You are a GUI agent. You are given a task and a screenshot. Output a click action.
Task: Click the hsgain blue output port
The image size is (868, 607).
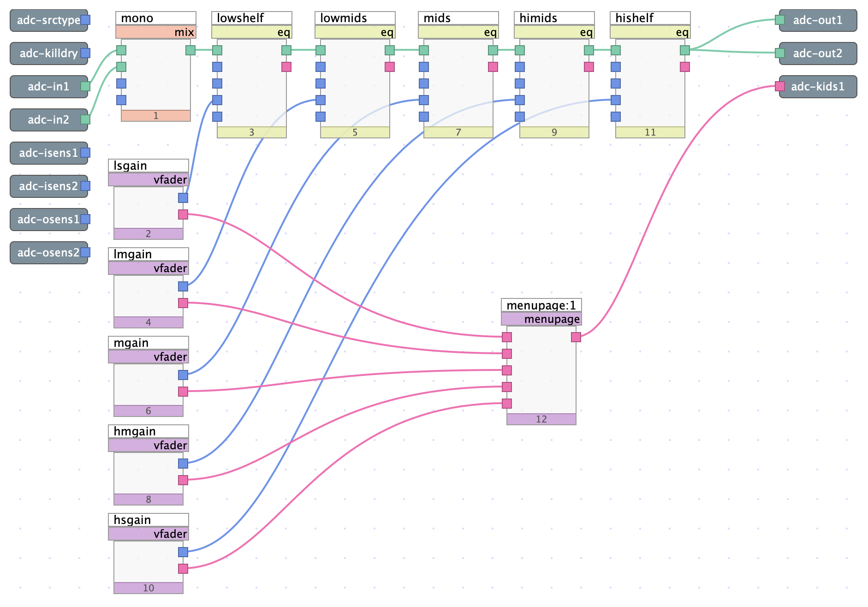pyautogui.click(x=183, y=552)
